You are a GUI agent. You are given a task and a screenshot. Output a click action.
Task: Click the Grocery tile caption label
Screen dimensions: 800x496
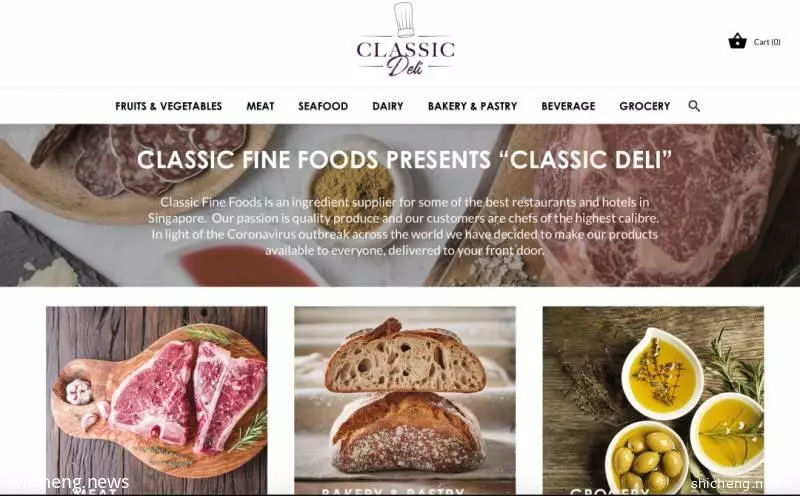(x=609, y=492)
